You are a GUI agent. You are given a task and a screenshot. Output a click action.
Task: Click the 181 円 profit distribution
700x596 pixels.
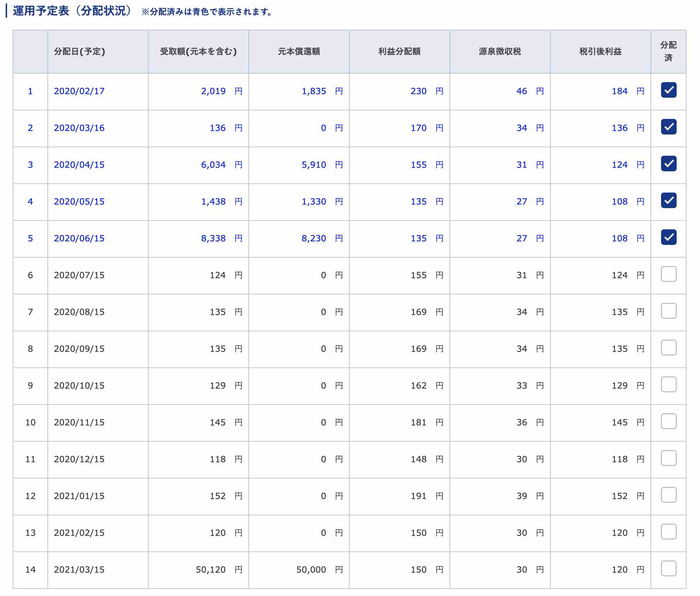pos(427,423)
